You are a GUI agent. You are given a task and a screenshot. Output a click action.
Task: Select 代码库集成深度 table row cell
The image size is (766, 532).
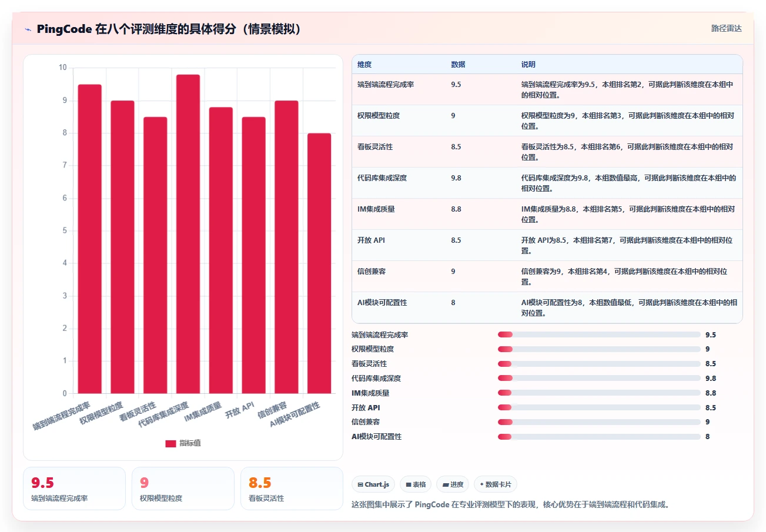click(382, 178)
